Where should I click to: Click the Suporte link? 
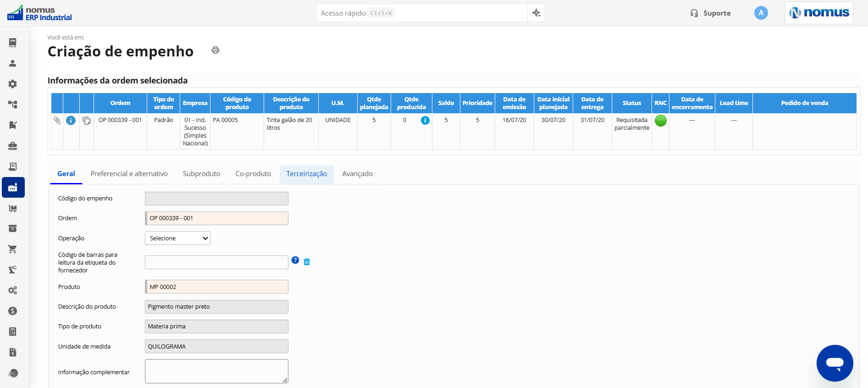(710, 13)
